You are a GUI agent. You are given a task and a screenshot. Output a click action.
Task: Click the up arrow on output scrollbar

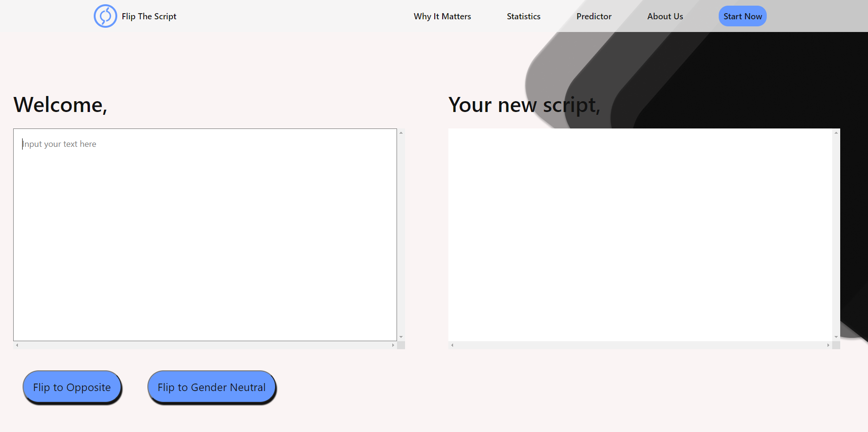click(x=836, y=132)
